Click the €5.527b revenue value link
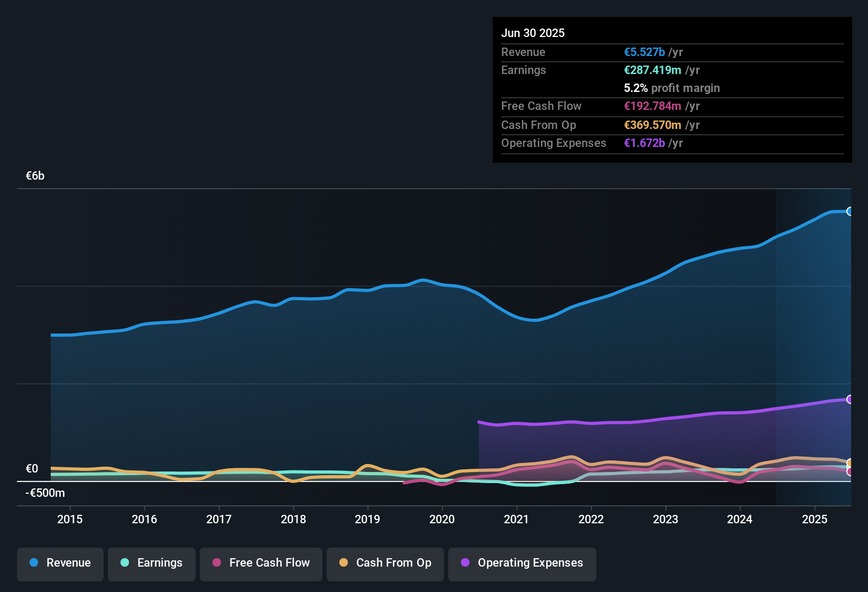Image resolution: width=868 pixels, height=592 pixels. (x=644, y=52)
